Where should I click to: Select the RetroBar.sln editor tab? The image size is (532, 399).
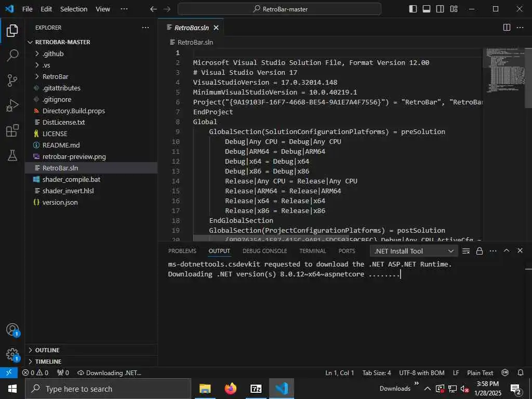[192, 28]
